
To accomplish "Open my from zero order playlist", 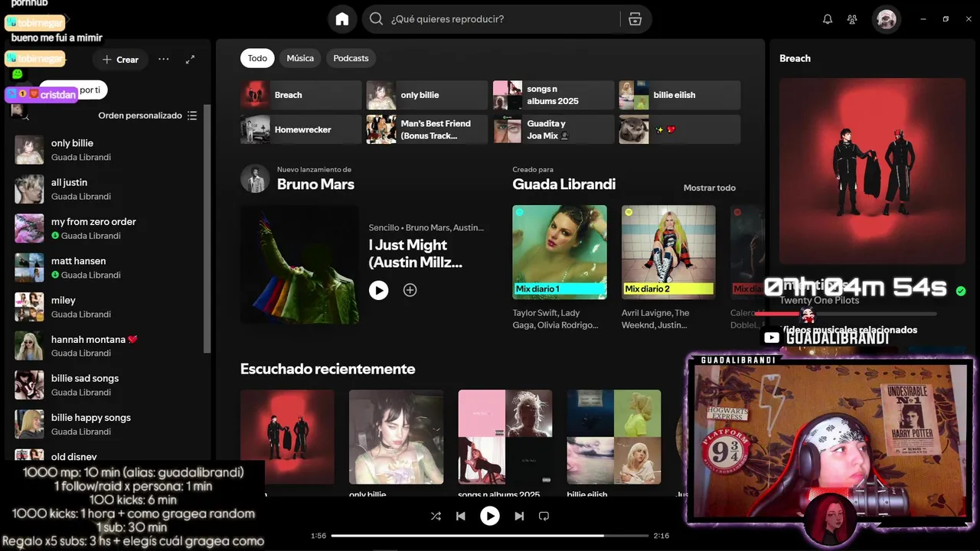I will [106, 229].
